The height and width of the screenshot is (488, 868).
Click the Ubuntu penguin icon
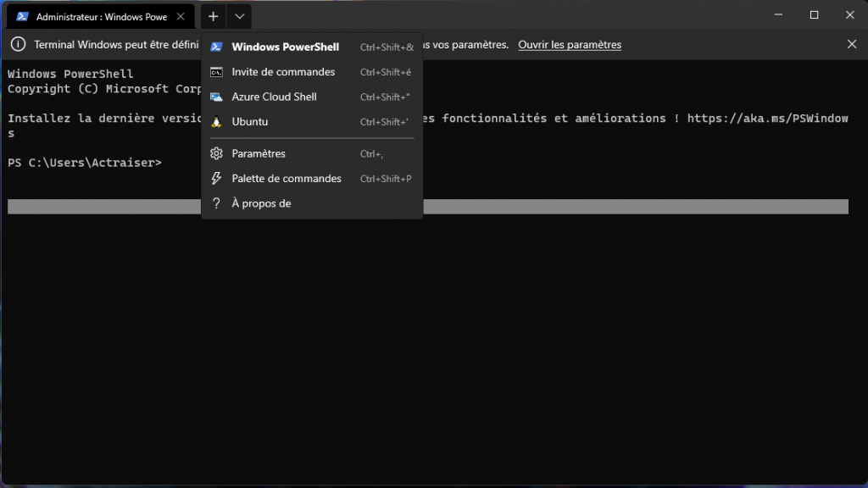(x=216, y=122)
